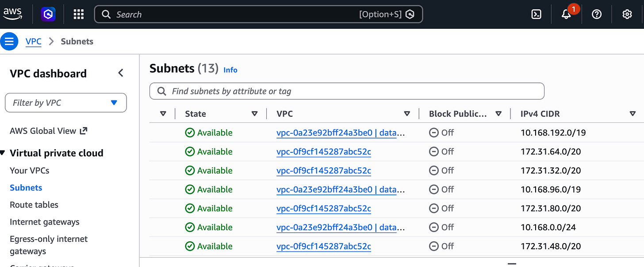Click the VPC breadcrumb link
Image resolution: width=644 pixels, height=267 pixels.
click(x=34, y=42)
